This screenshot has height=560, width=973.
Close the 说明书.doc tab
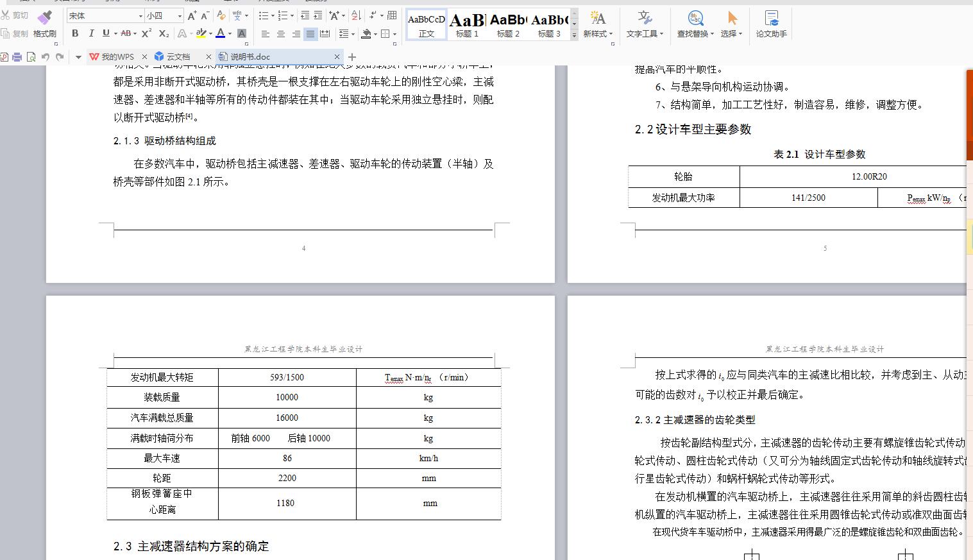tap(337, 57)
